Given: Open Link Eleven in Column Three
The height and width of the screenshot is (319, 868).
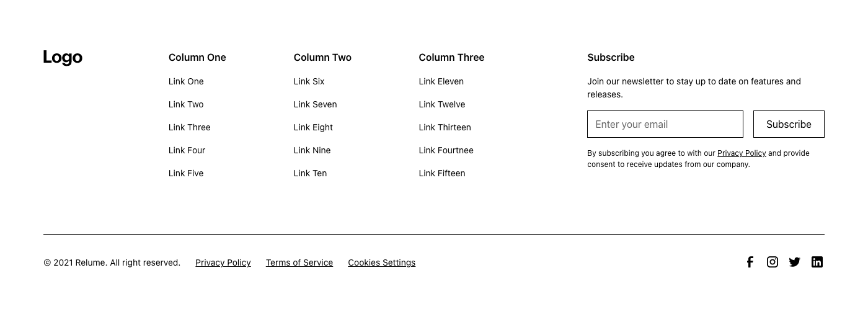Looking at the screenshot, I should [x=441, y=81].
